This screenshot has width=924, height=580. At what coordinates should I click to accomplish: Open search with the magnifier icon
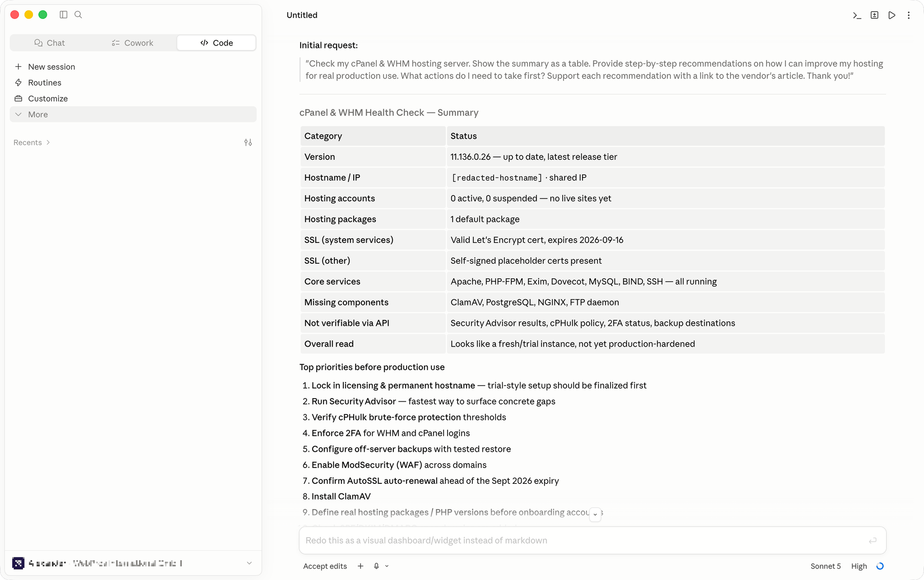coord(78,15)
